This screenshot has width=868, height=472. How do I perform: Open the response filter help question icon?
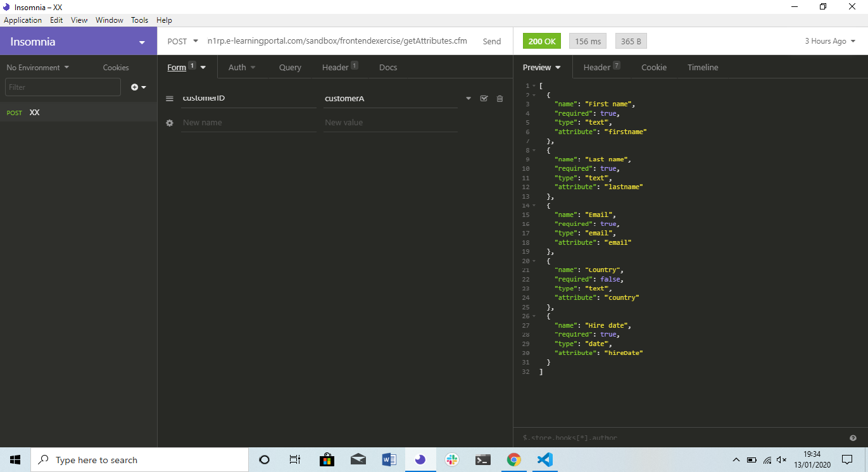pos(853,438)
